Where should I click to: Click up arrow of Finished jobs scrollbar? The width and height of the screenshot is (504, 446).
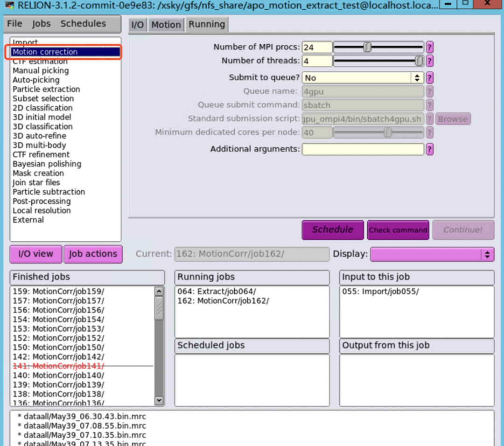click(x=159, y=292)
